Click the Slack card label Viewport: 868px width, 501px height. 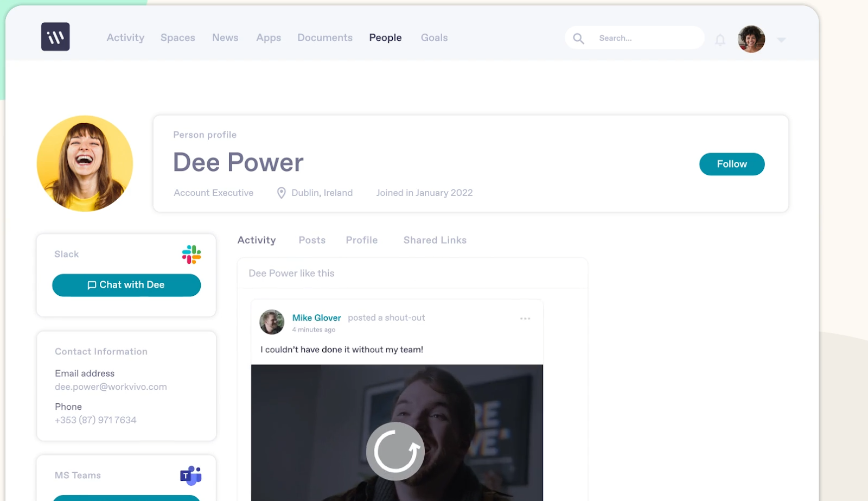tap(67, 254)
